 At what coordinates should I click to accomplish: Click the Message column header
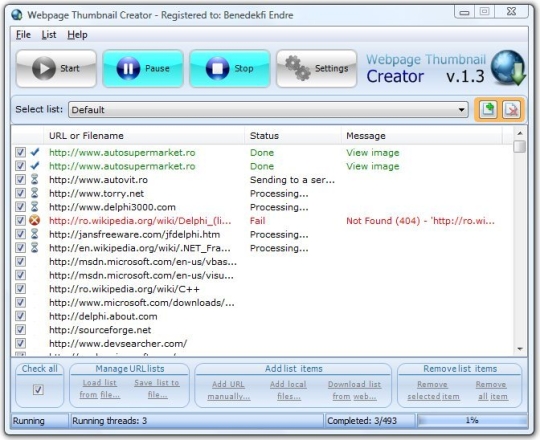(x=422, y=136)
